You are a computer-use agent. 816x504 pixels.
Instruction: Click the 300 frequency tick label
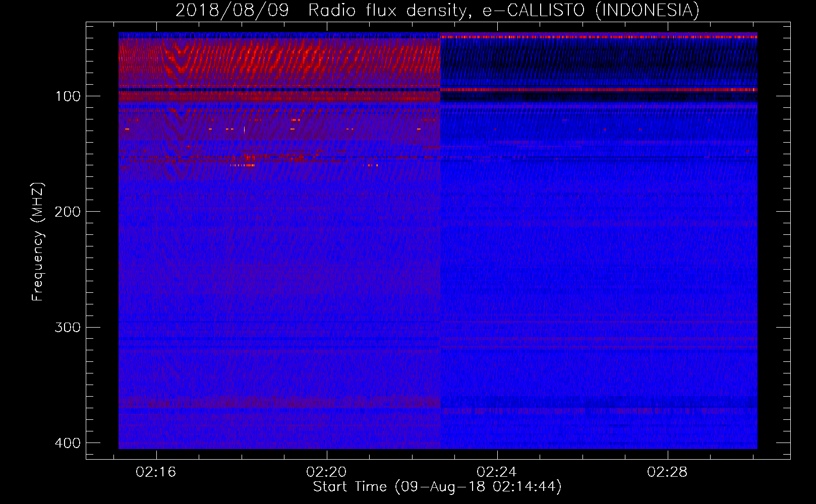[68, 328]
